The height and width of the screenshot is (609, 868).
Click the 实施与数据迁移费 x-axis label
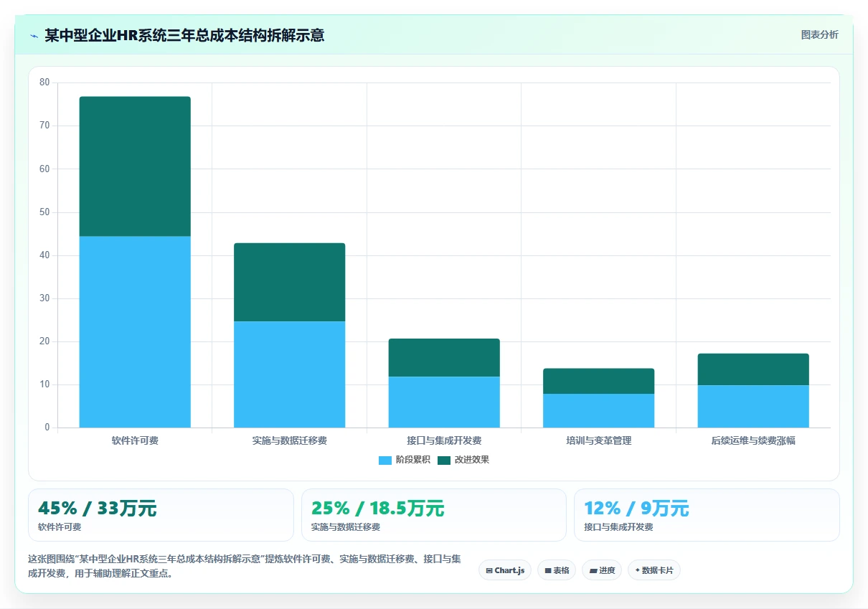(x=290, y=440)
